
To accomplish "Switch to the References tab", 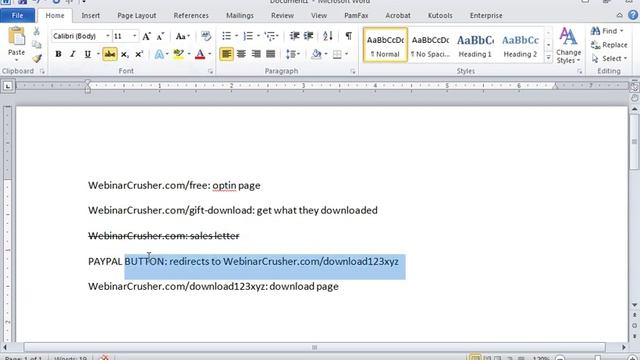I will click(x=191, y=16).
